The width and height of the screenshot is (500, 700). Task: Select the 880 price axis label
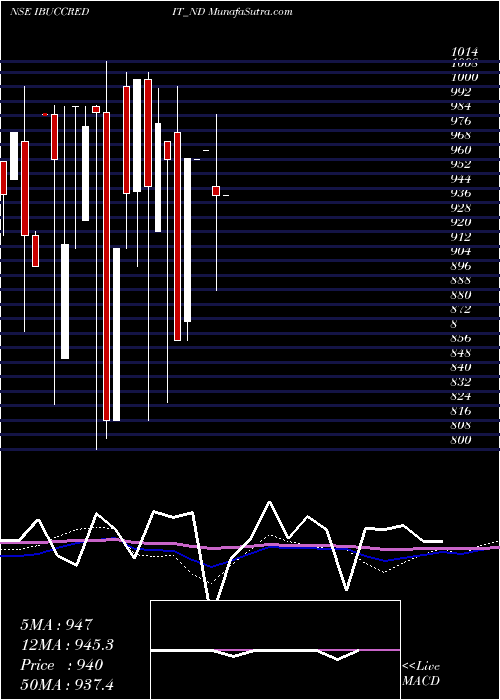pyautogui.click(x=461, y=295)
